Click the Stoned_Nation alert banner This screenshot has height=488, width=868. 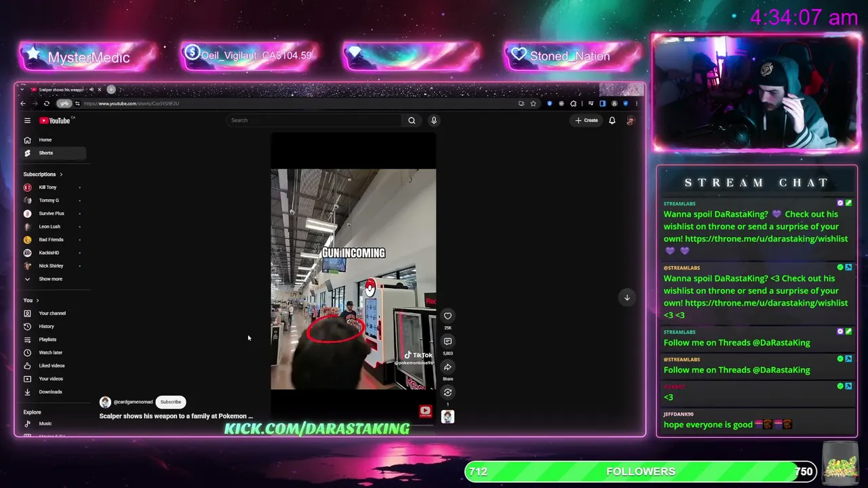pyautogui.click(x=573, y=56)
